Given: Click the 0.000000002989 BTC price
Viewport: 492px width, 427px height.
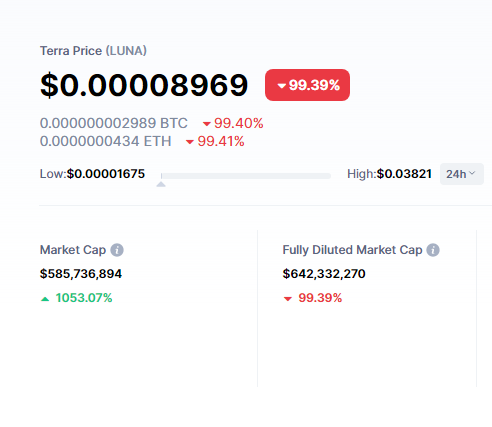Looking at the screenshot, I should click(114, 123).
